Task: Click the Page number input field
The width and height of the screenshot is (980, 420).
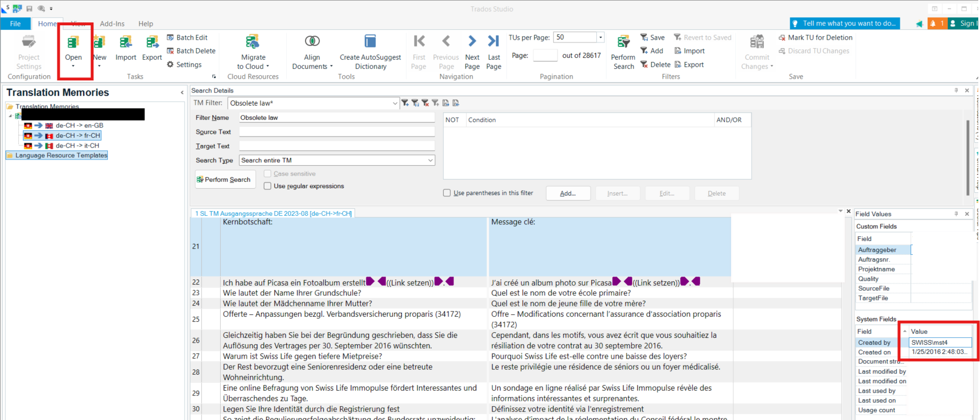Action: point(545,56)
